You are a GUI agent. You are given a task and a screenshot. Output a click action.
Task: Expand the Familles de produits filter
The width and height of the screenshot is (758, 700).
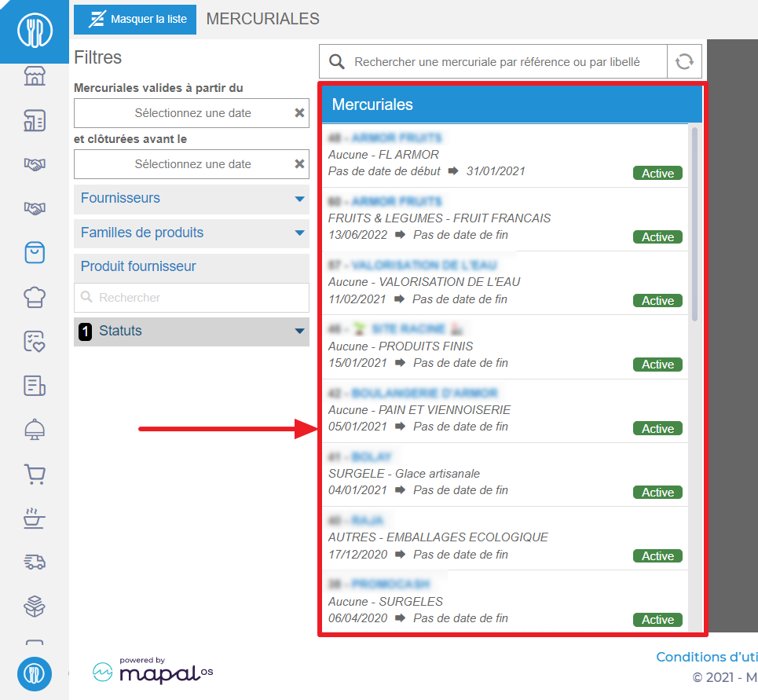pyautogui.click(x=192, y=233)
